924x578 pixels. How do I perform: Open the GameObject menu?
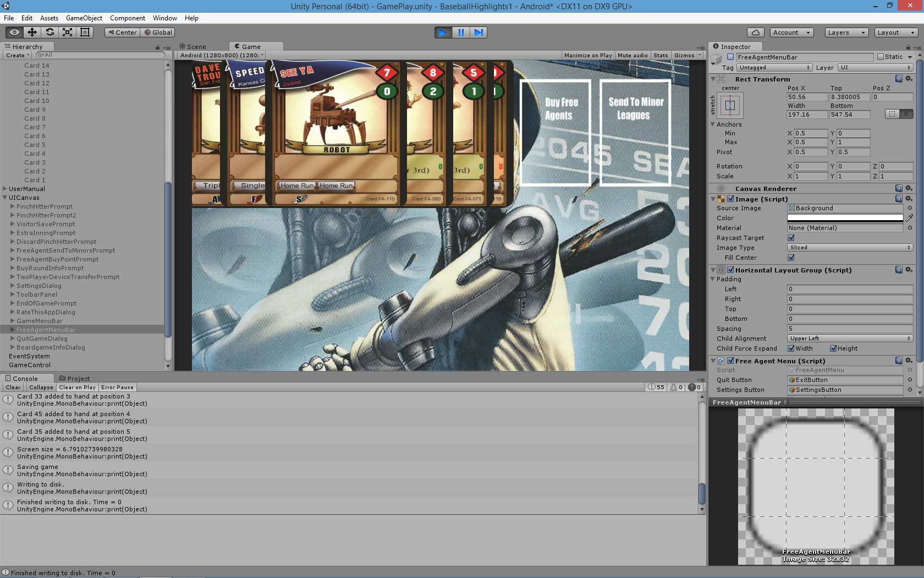(84, 18)
